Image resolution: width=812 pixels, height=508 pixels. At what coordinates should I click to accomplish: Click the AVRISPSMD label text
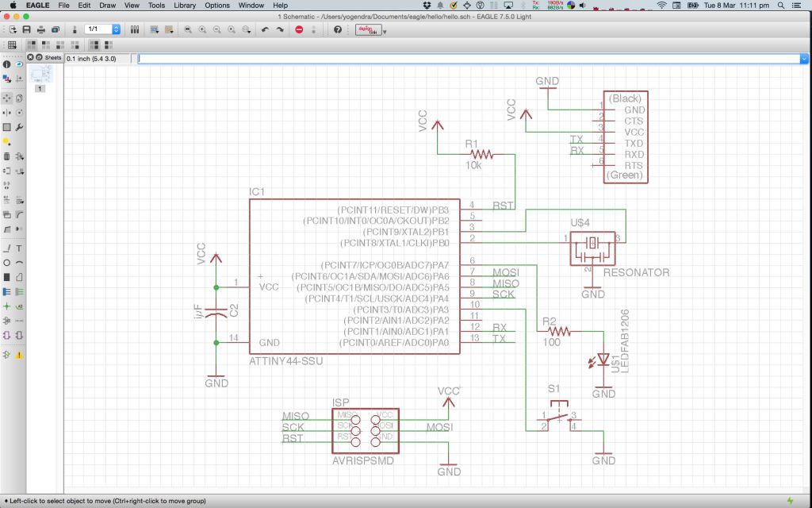coord(363,461)
